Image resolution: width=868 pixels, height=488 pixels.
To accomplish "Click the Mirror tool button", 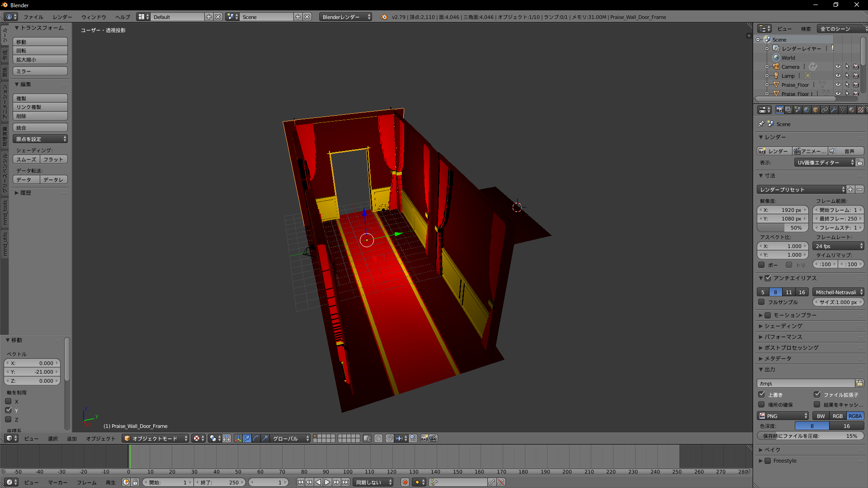I will [x=40, y=71].
